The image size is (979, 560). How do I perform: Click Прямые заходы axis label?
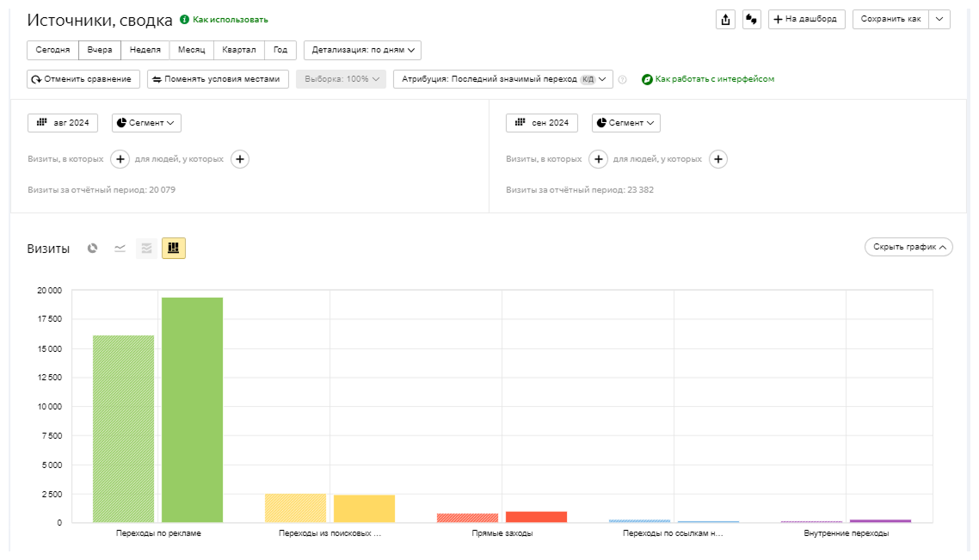pyautogui.click(x=502, y=534)
